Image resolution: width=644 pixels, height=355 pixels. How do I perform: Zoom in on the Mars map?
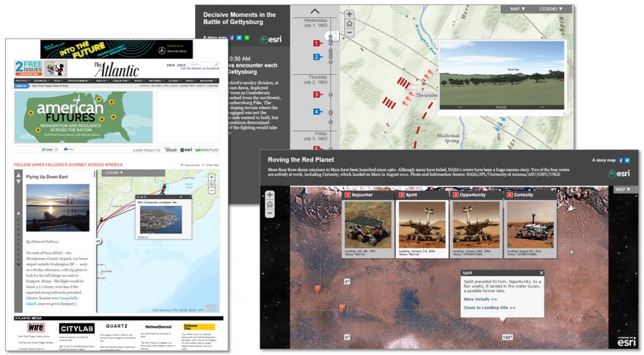[269, 195]
